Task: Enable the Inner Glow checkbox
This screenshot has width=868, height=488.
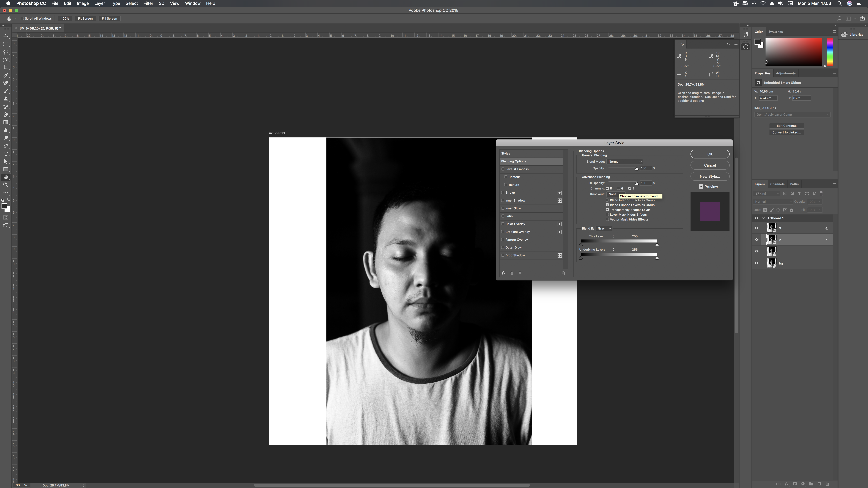Action: tap(503, 208)
